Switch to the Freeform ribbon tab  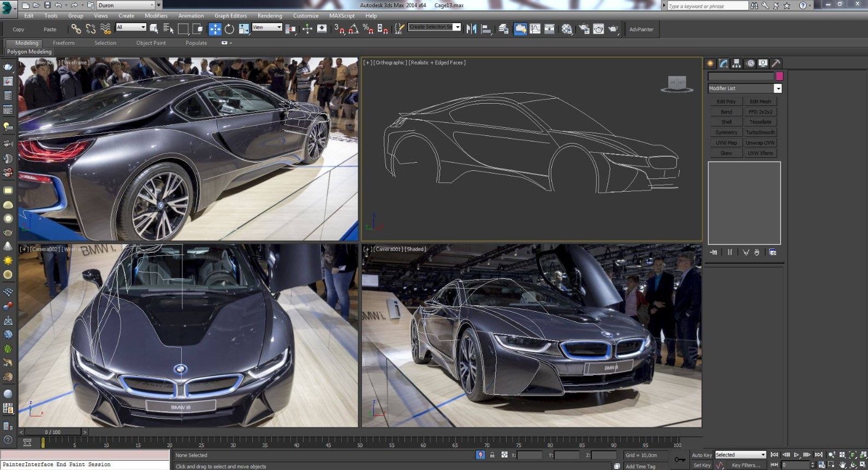click(64, 43)
